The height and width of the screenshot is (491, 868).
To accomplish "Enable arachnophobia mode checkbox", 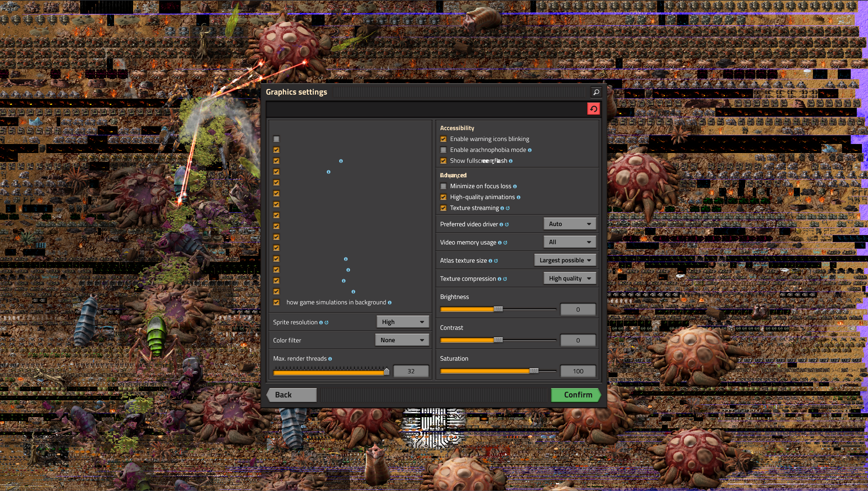I will [444, 150].
